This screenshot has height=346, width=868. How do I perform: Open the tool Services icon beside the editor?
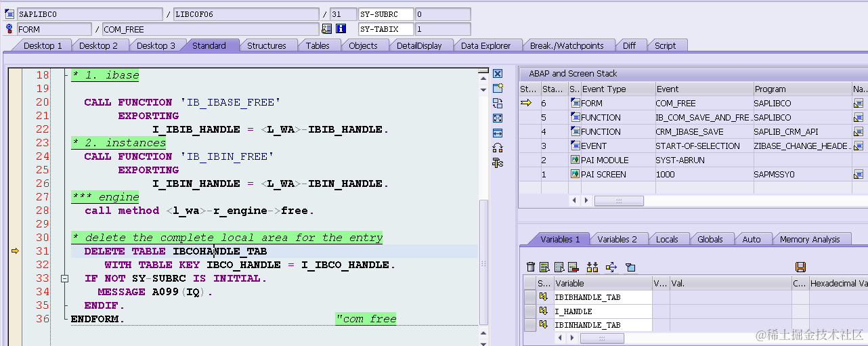pyautogui.click(x=498, y=163)
